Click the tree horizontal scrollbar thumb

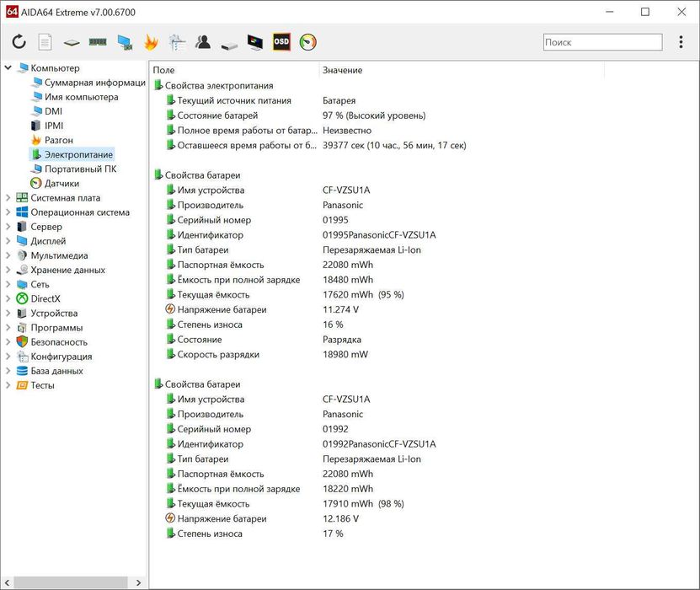(71, 582)
